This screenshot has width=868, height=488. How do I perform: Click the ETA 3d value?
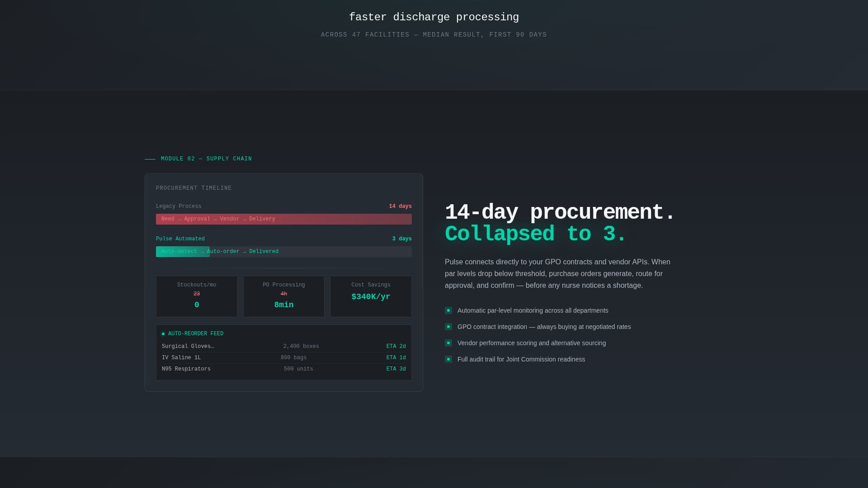point(396,369)
